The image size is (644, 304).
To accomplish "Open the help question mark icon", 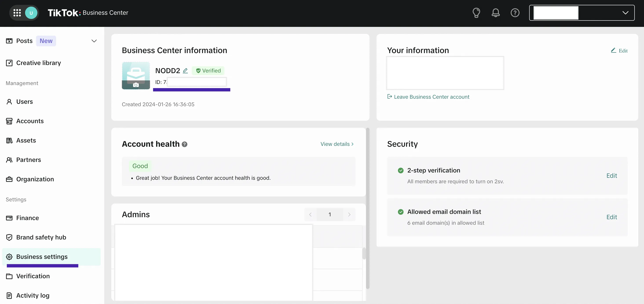I will point(515,13).
